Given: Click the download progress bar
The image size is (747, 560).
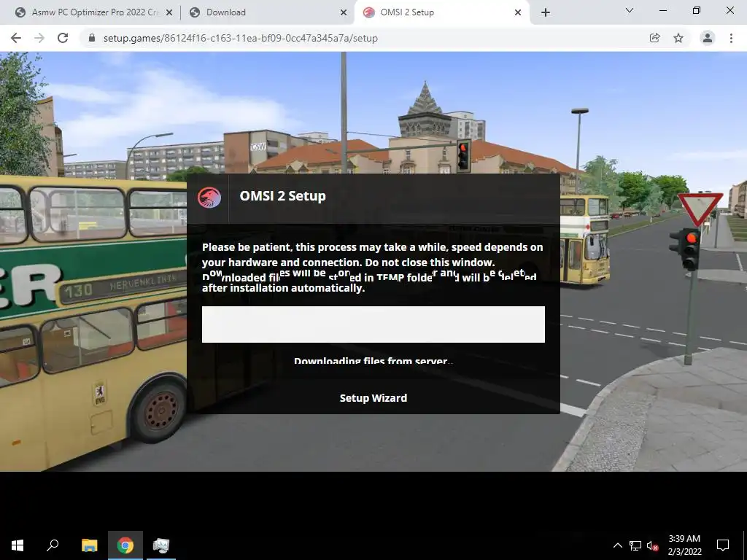Looking at the screenshot, I should coord(373,324).
